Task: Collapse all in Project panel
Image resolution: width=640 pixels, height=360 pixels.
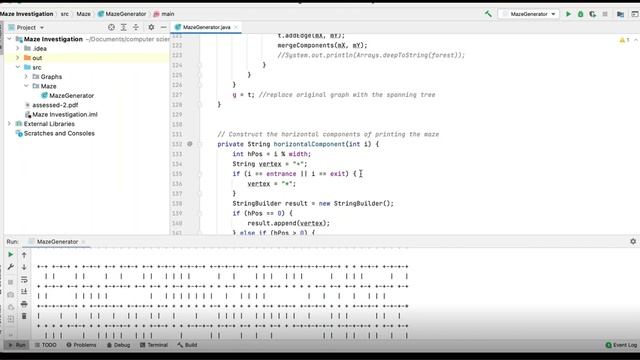Action: (x=136, y=27)
